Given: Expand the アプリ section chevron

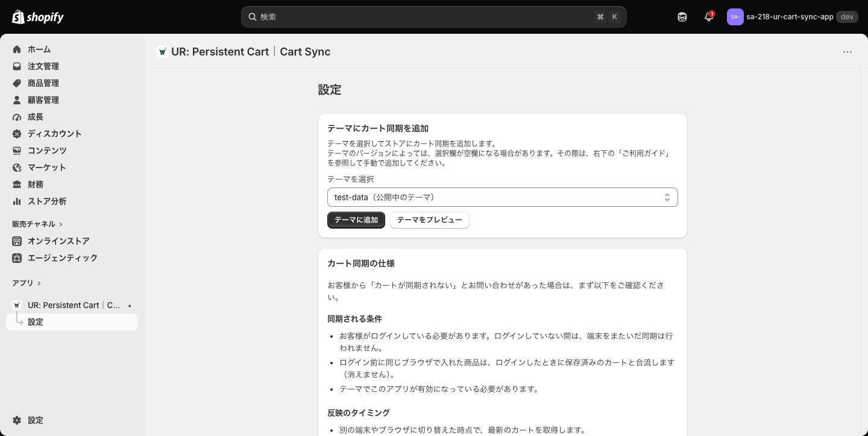Looking at the screenshot, I should click(x=39, y=283).
